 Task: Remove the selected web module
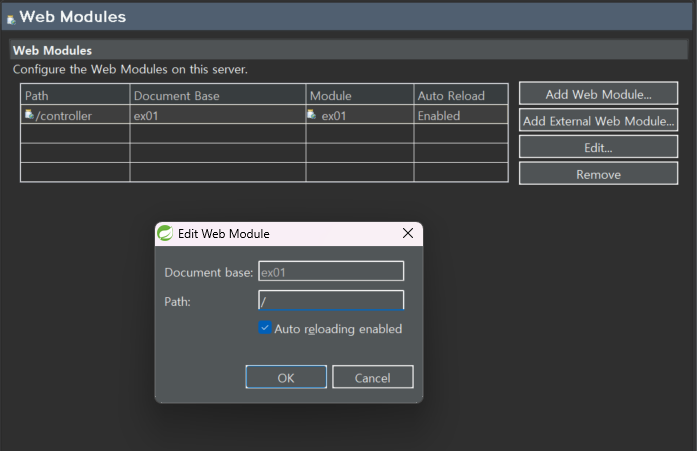[598, 174]
